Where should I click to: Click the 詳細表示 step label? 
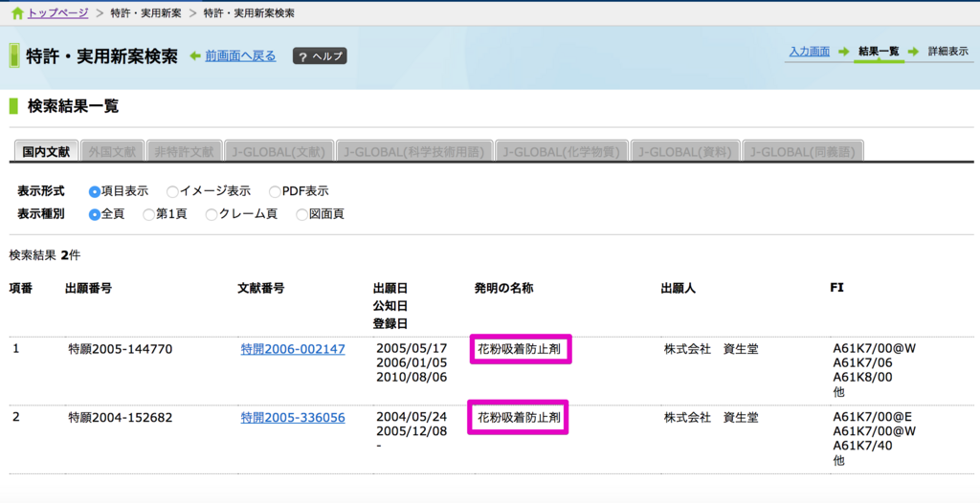pos(948,52)
